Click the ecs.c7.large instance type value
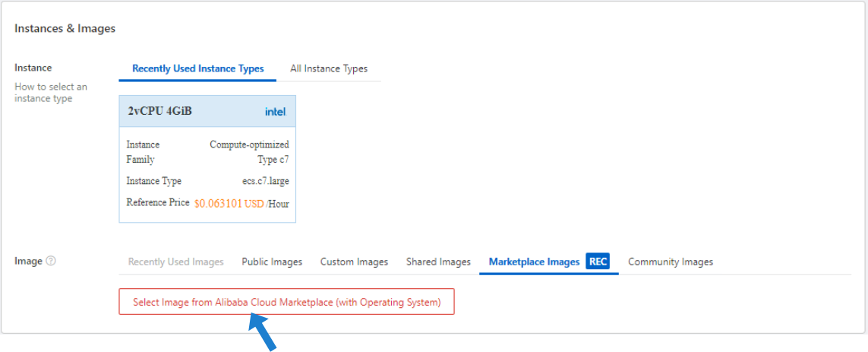 [x=260, y=181]
